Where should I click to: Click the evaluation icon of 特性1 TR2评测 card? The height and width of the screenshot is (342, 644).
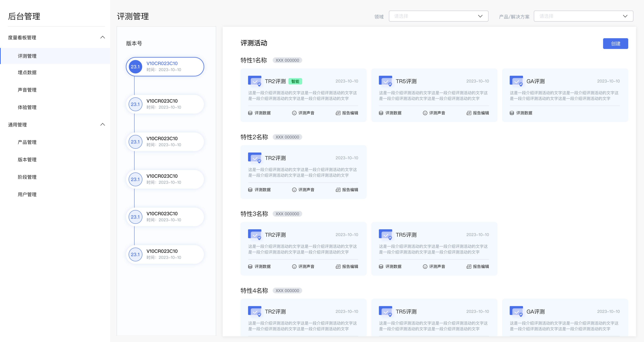coord(255,81)
